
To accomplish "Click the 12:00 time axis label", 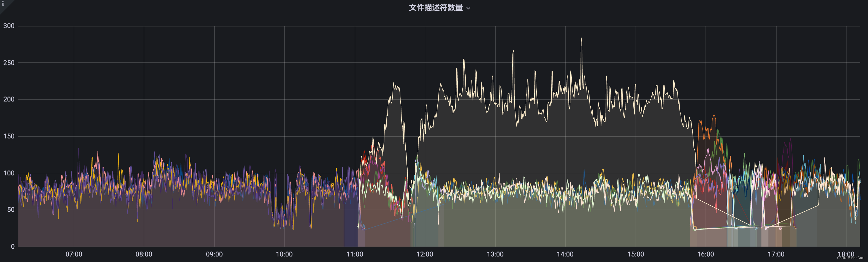I will [x=425, y=254].
